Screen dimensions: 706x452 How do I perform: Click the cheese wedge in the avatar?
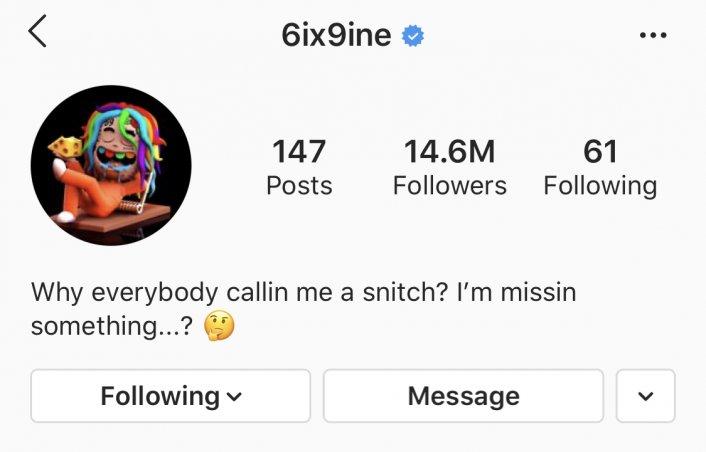click(66, 147)
